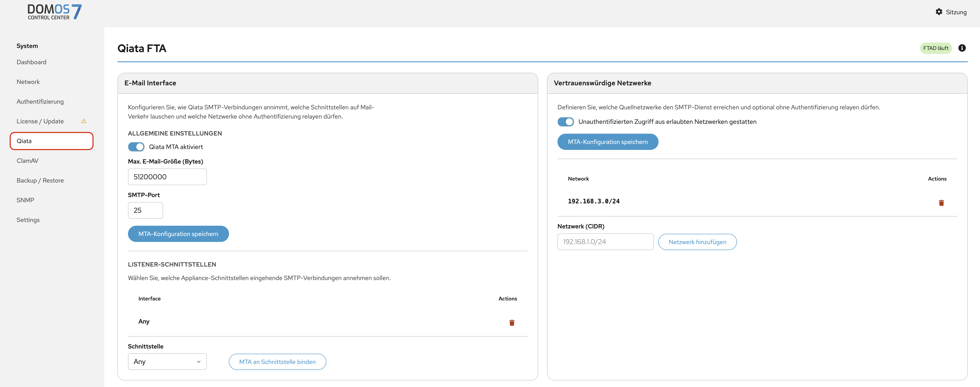Go to Network in the sidebar
Screen dimensions: 980x387
pos(28,82)
